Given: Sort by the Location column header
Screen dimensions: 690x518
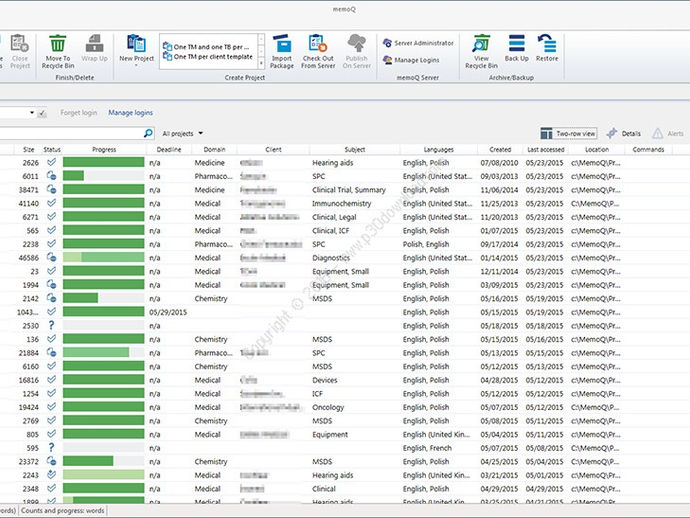Looking at the screenshot, I should [597, 150].
